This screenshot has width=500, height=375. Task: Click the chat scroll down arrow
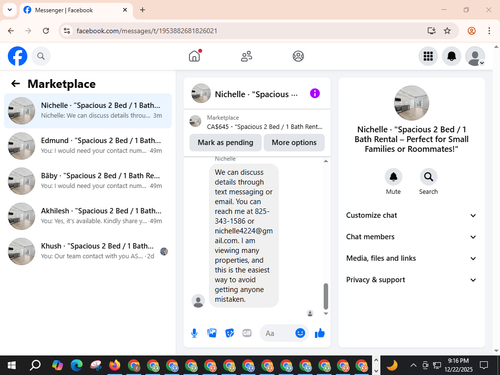[326, 313]
